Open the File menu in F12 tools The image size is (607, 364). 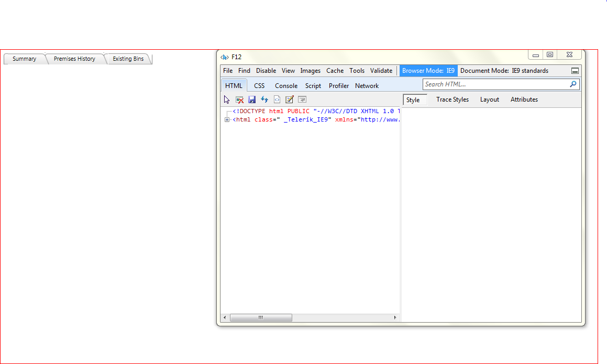[x=228, y=71]
